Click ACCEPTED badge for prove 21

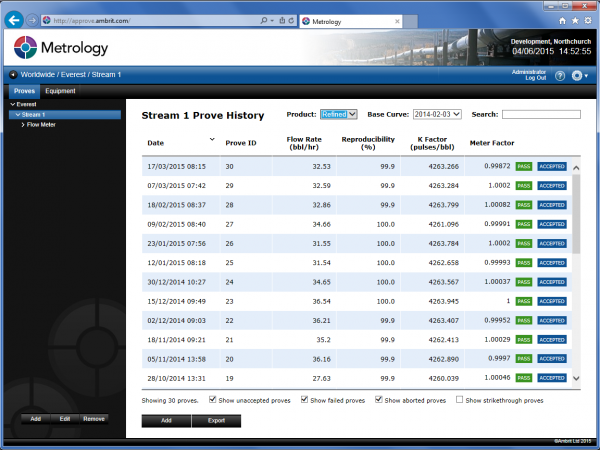click(552, 340)
